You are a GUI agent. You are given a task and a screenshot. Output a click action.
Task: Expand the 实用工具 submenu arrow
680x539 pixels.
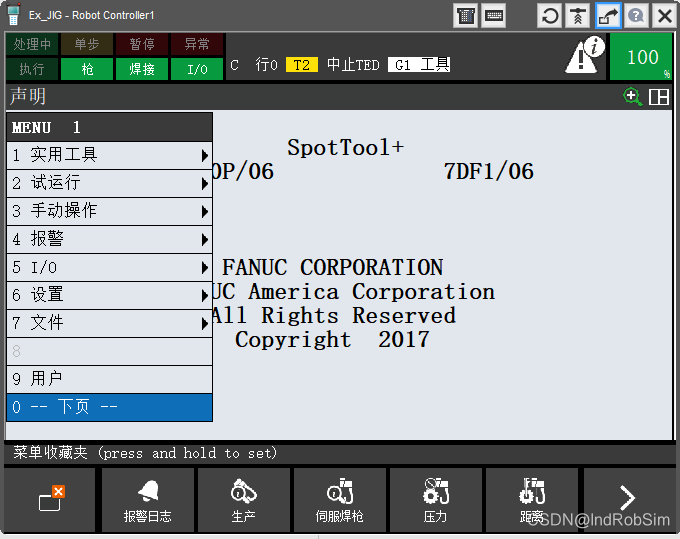click(x=205, y=155)
